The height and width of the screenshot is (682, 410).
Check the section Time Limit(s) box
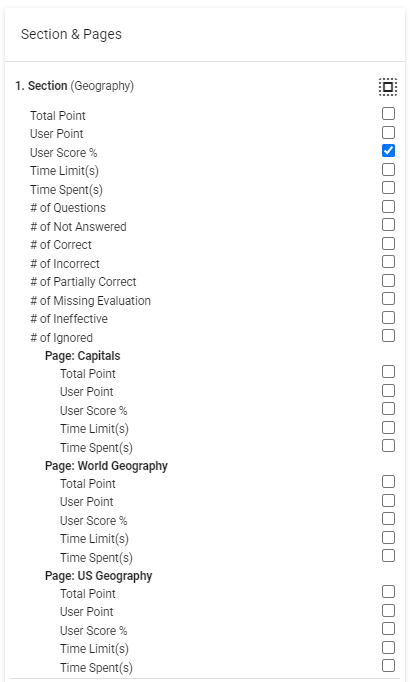coord(388,169)
